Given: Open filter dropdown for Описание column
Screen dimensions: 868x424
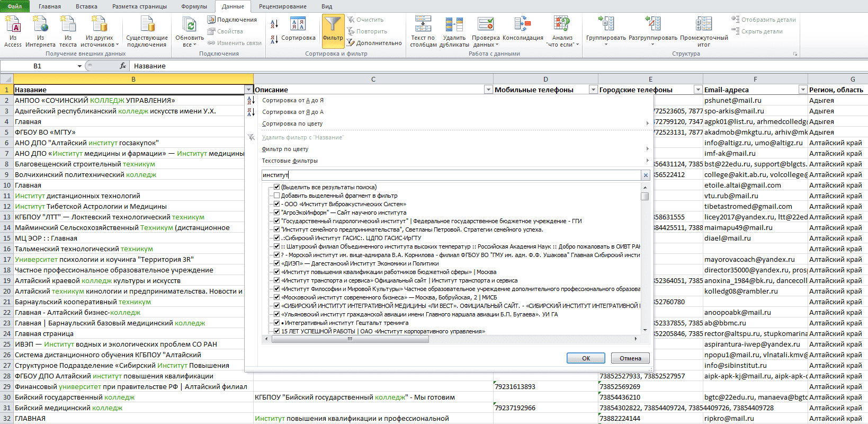Looking at the screenshot, I should point(488,90).
